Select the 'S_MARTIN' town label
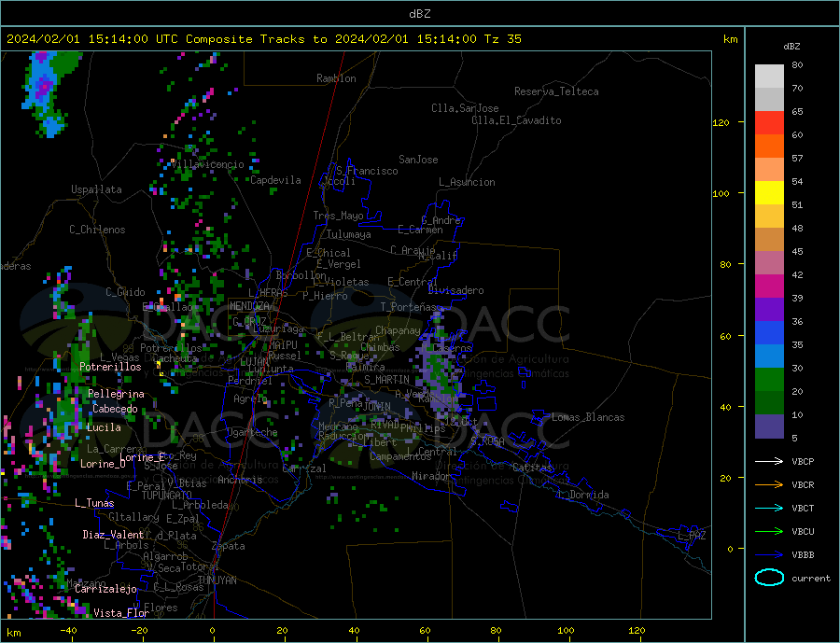This screenshot has height=643, width=840. 386,380
